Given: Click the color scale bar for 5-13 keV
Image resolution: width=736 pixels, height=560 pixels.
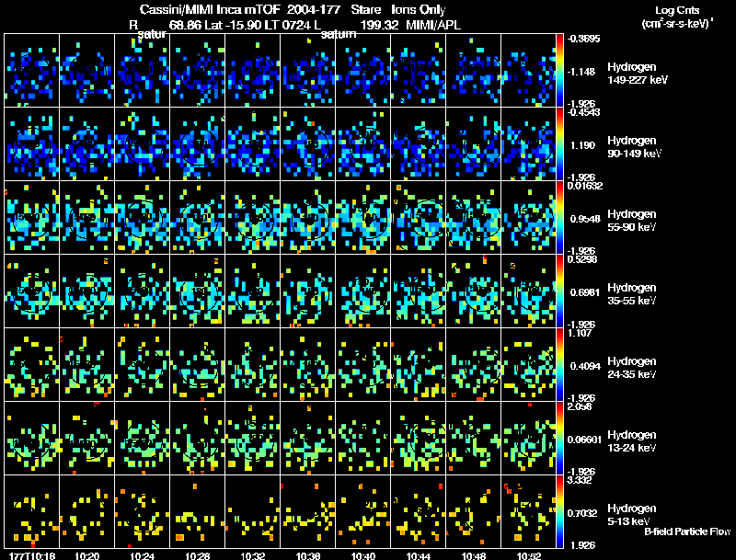Looking at the screenshot, I should click(559, 512).
